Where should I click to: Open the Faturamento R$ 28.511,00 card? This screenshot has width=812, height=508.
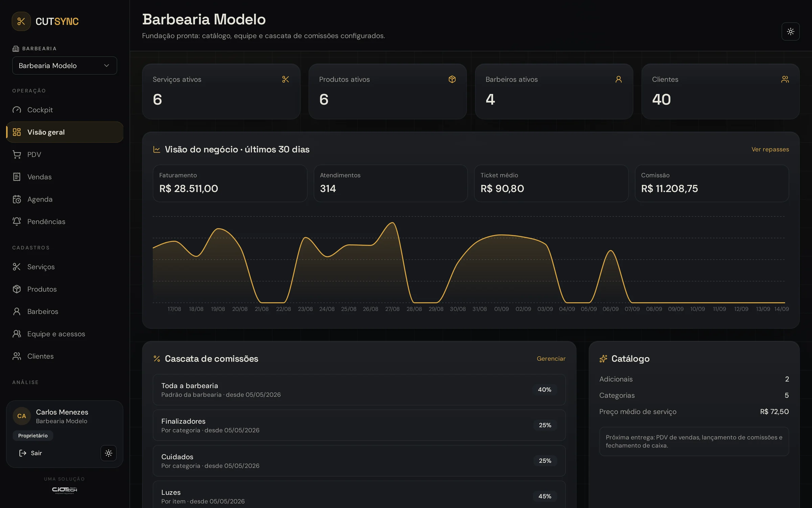click(230, 184)
